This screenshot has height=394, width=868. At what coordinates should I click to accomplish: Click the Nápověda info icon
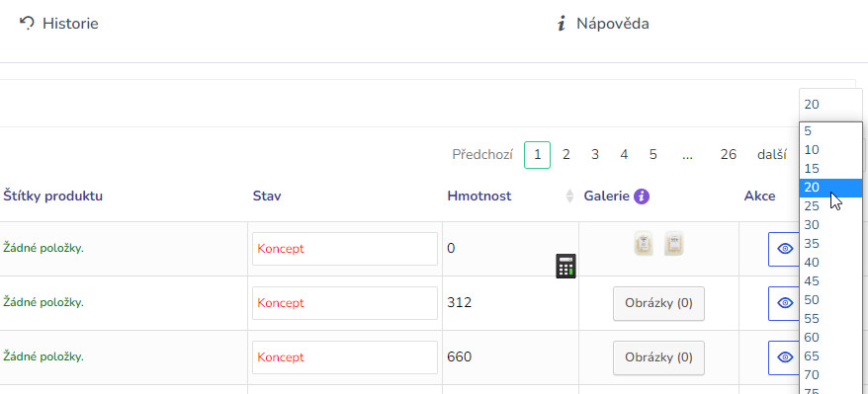coord(562,24)
